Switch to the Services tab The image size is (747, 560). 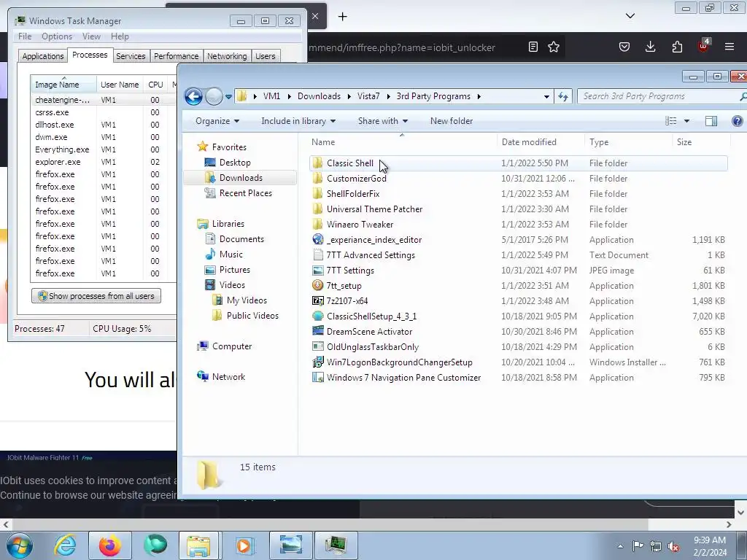[131, 56]
